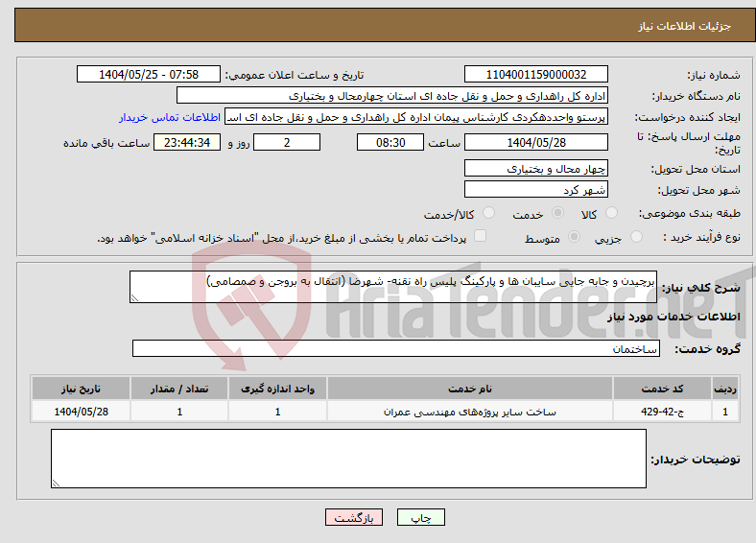The height and width of the screenshot is (543, 756).
Task: Click the resize handle of شرح کلی نیاز
Action: pos(134,298)
